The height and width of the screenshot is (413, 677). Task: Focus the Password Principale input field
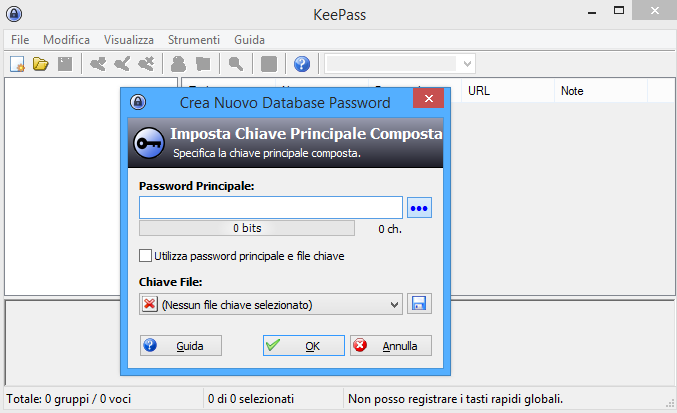[271, 208]
